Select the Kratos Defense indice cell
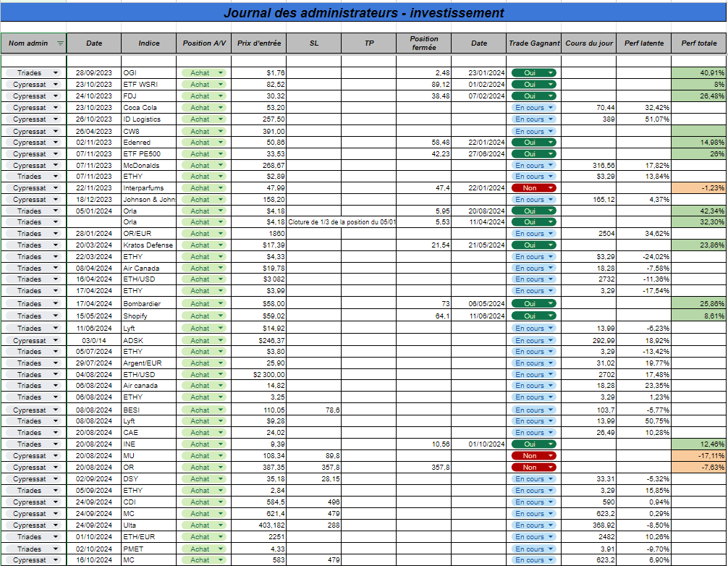The image size is (728, 566). [x=148, y=245]
